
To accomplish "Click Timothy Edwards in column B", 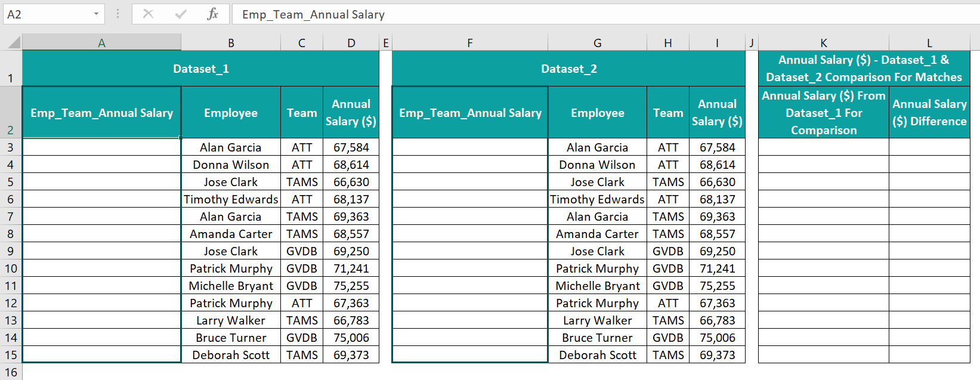I will click(231, 199).
